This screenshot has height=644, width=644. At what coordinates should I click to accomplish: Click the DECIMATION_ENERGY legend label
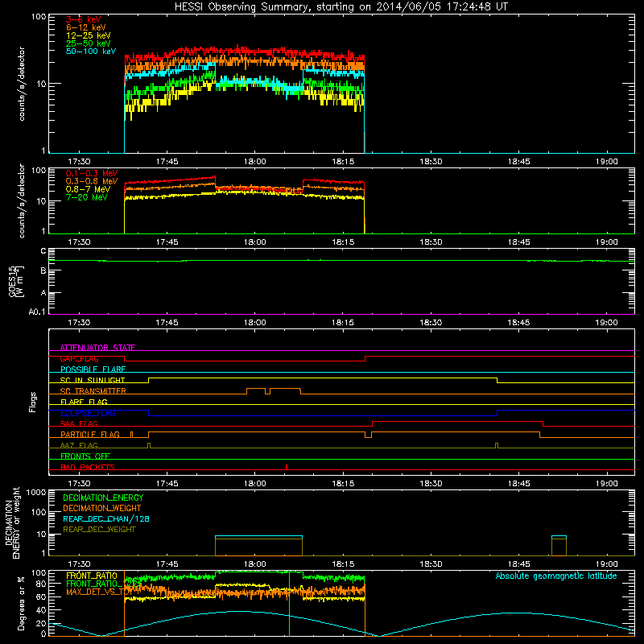[103, 497]
